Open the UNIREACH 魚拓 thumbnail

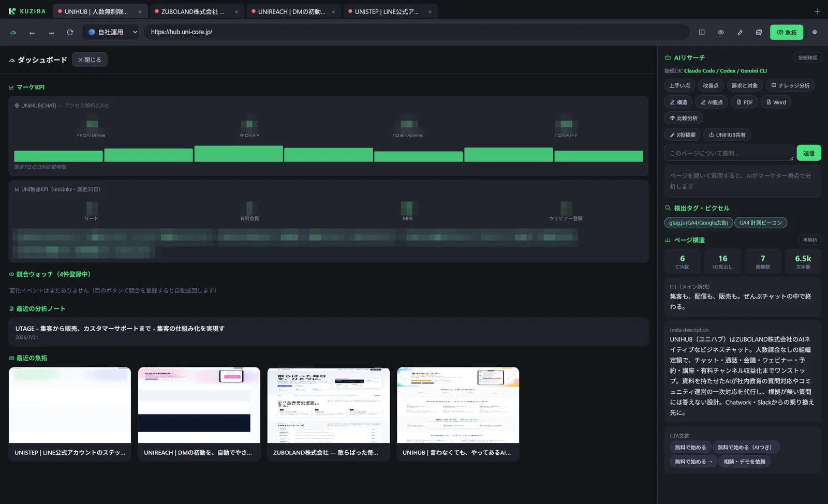click(x=199, y=414)
